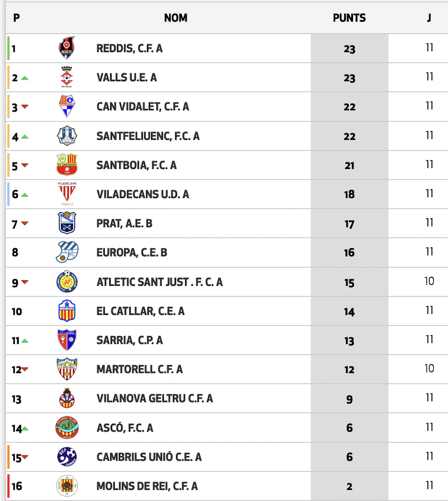
Task: Open the SARRIA, C.P. A team page
Action: pos(129,340)
